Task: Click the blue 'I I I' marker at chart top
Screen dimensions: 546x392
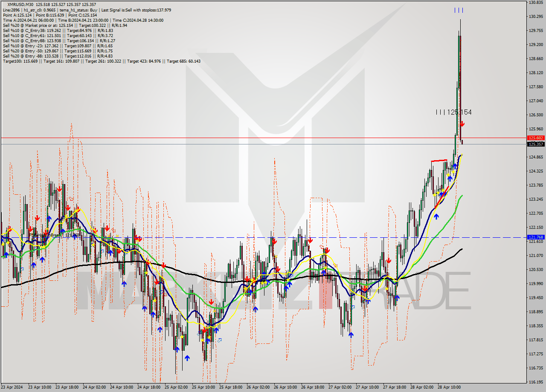Action: pos(459,10)
